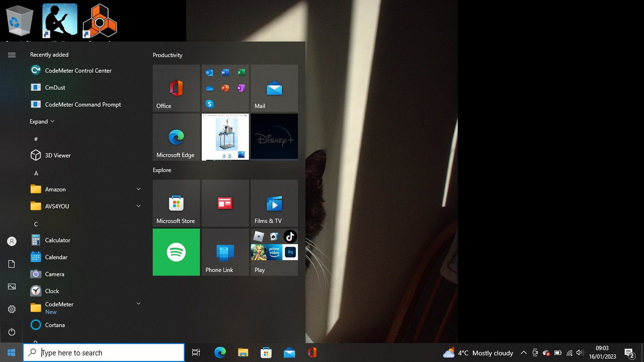Click the Windows Start button
This screenshot has width=644, height=362.
[12, 352]
